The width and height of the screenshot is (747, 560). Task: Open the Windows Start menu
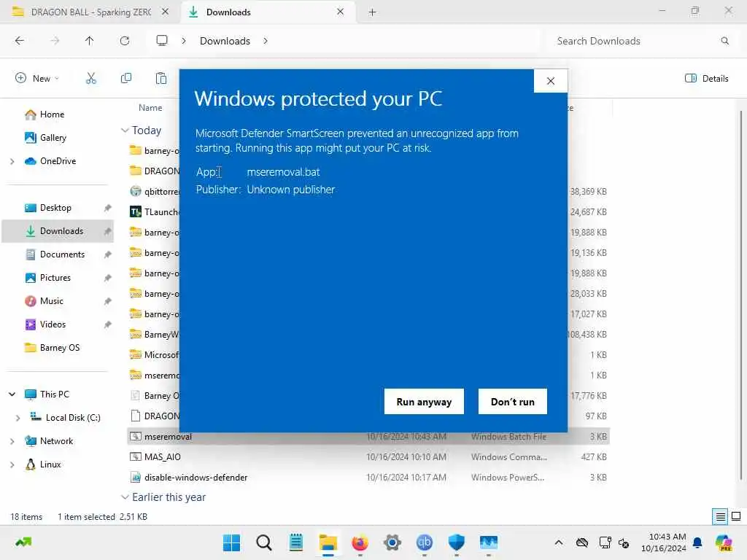[x=231, y=542]
